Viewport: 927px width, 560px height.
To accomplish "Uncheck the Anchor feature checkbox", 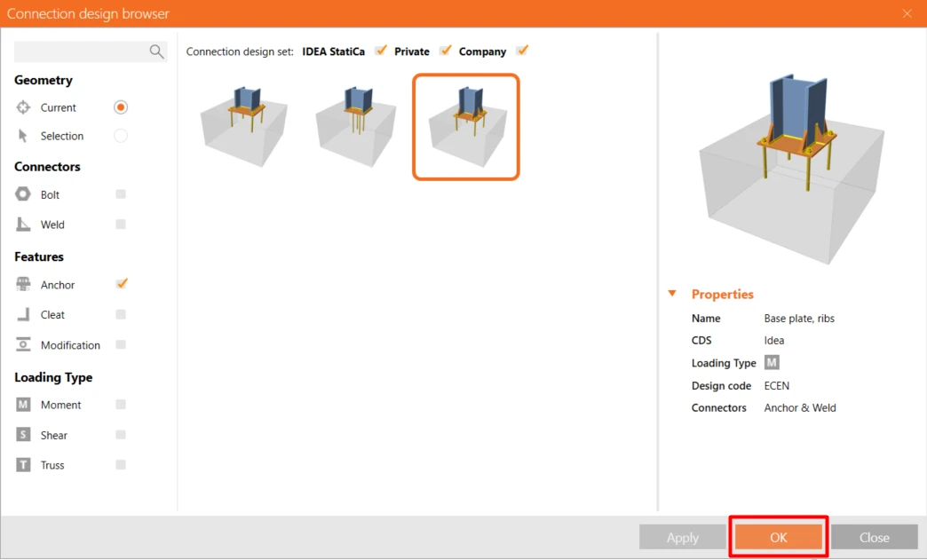I will pyautogui.click(x=121, y=284).
